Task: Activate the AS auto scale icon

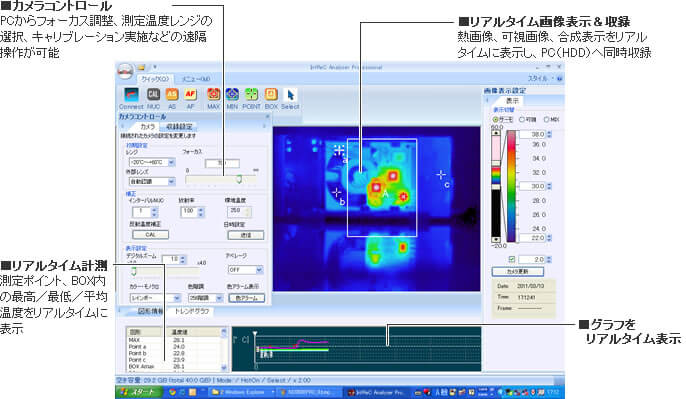Action: (x=172, y=94)
